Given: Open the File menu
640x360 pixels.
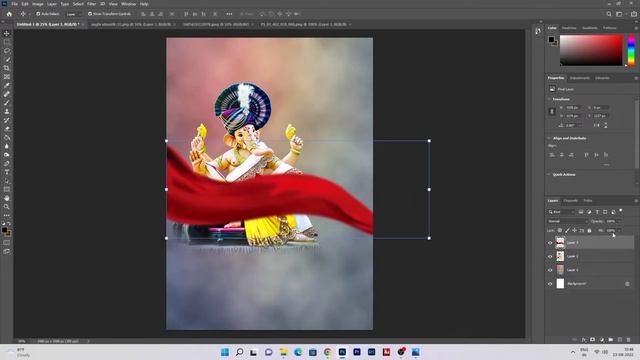Looking at the screenshot, I should [x=14, y=4].
